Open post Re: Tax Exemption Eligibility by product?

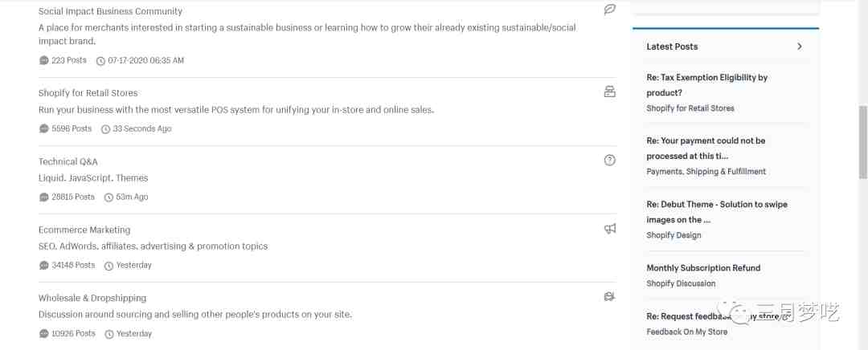click(707, 85)
